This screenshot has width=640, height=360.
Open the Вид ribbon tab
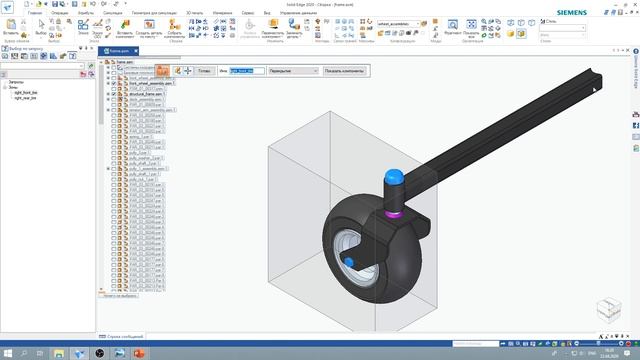coord(267,13)
